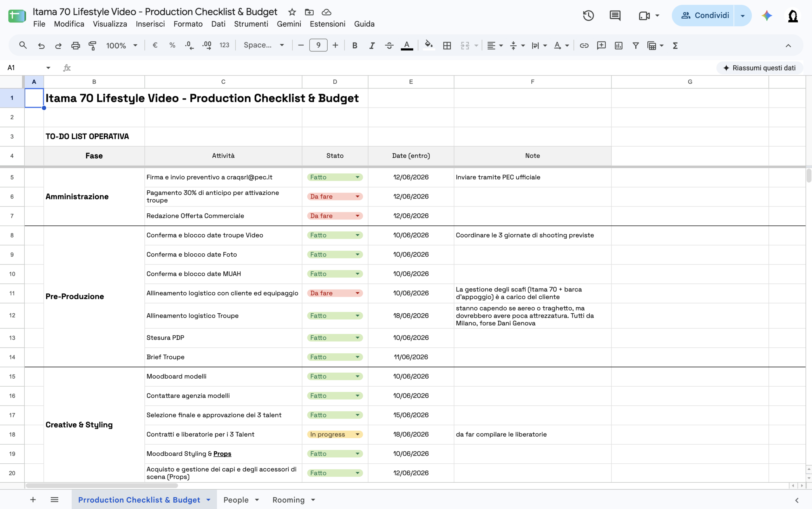Click Riassumi questi dati button
This screenshot has width=812, height=509.
[759, 68]
